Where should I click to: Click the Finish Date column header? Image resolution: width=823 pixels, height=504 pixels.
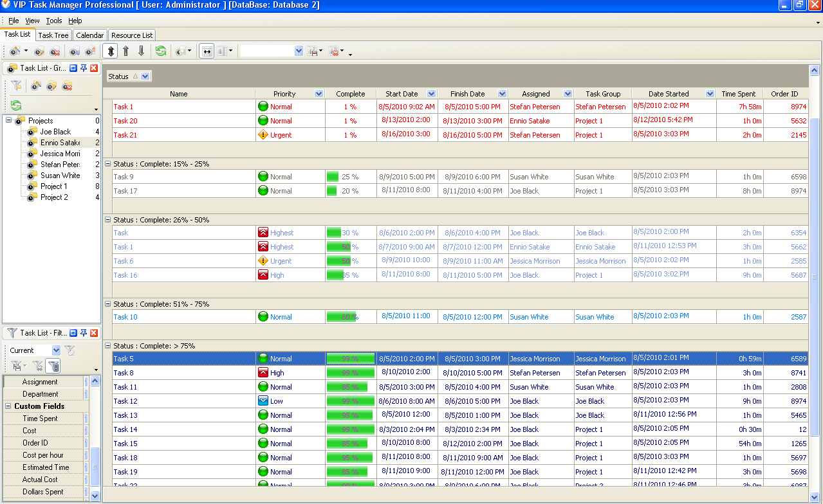pos(467,94)
